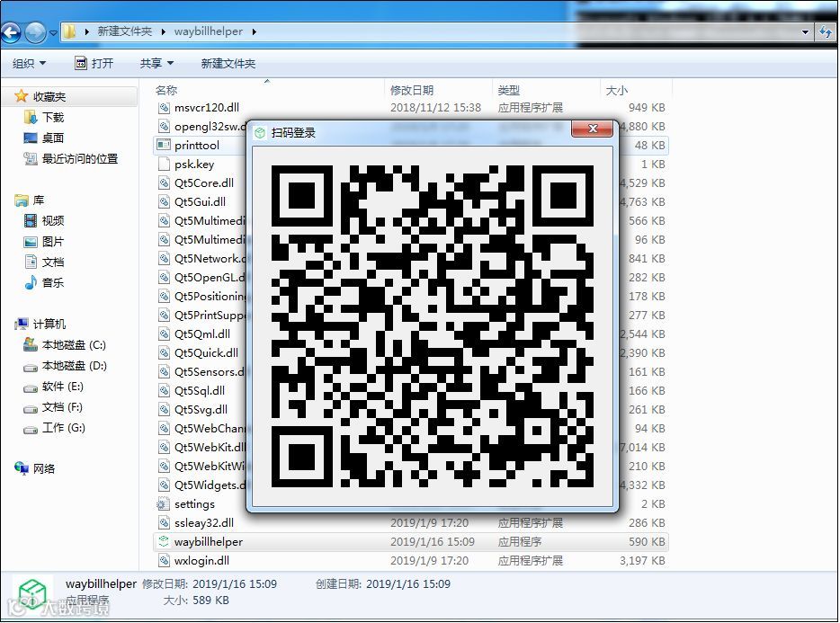The width and height of the screenshot is (840, 623).
Task: Click the Qt5Network file name
Action: tap(210, 258)
